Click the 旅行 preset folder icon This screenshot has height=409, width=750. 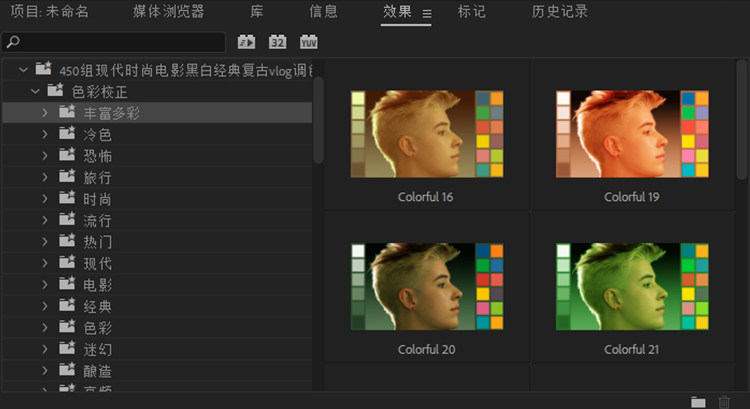[67, 177]
